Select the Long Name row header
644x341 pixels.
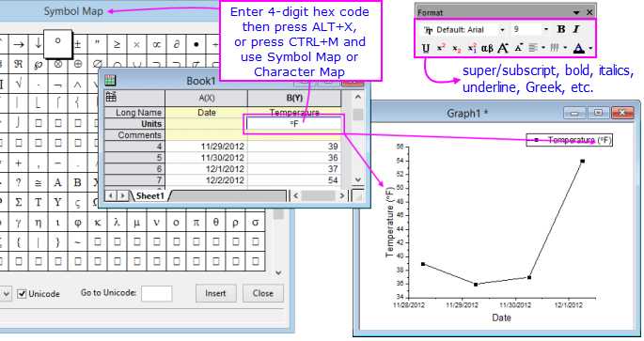(x=134, y=112)
